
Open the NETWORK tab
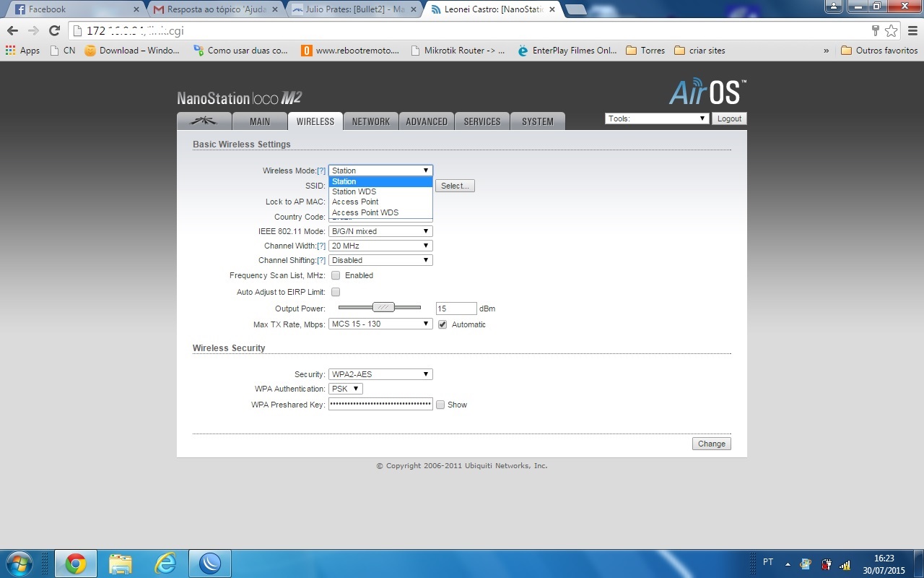(371, 121)
